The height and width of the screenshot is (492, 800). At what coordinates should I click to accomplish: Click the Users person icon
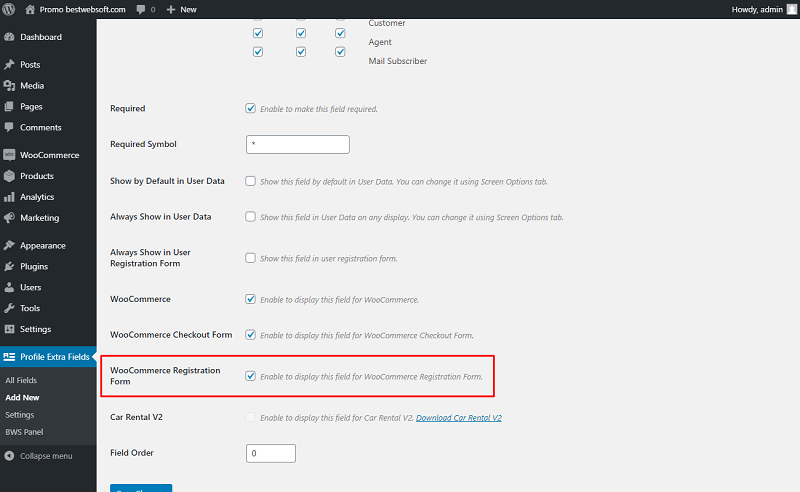[x=9, y=287]
